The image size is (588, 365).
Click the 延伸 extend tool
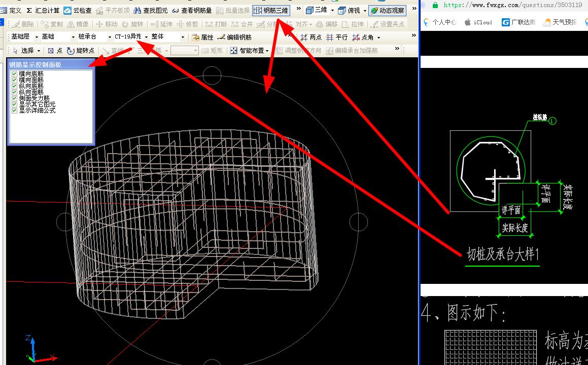pos(162,24)
